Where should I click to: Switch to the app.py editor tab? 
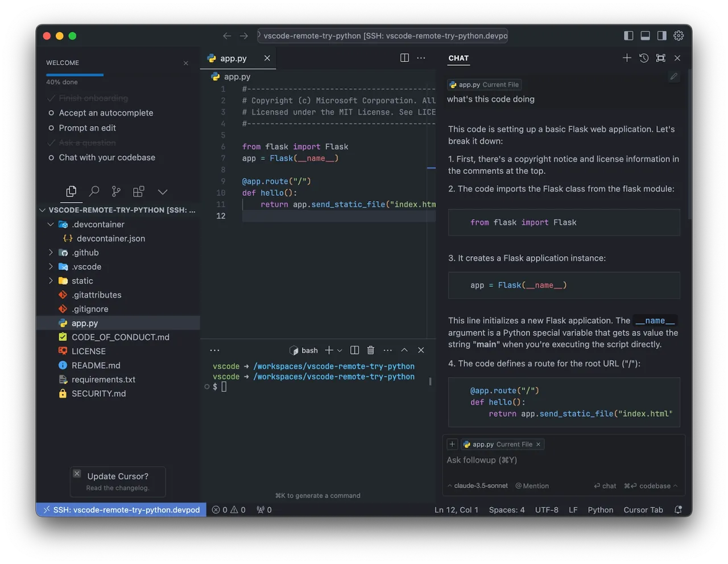click(233, 59)
